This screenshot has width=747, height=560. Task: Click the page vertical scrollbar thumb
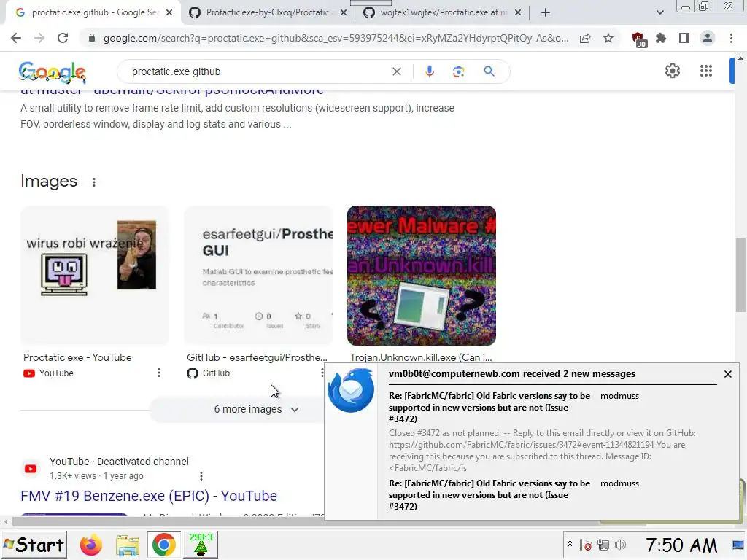point(740,275)
